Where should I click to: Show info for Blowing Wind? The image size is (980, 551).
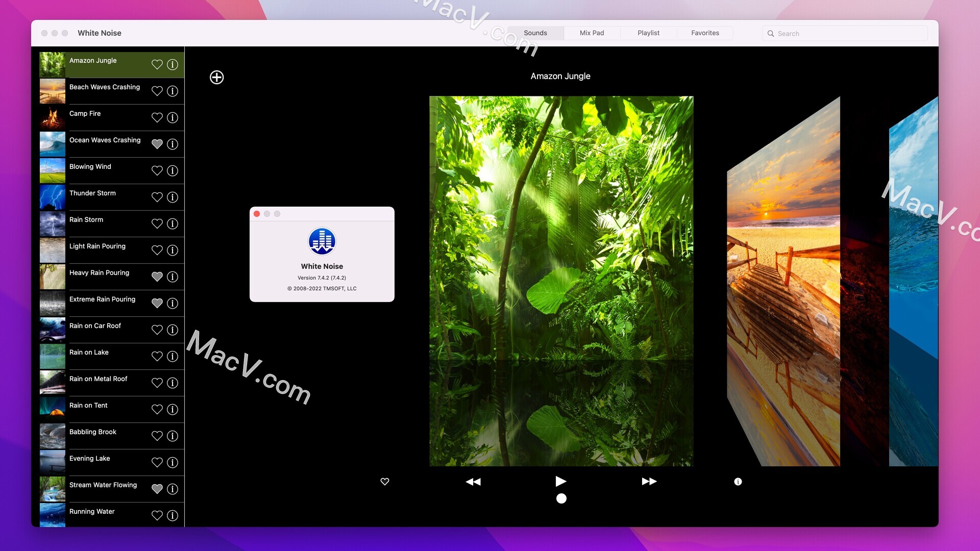[x=173, y=171]
